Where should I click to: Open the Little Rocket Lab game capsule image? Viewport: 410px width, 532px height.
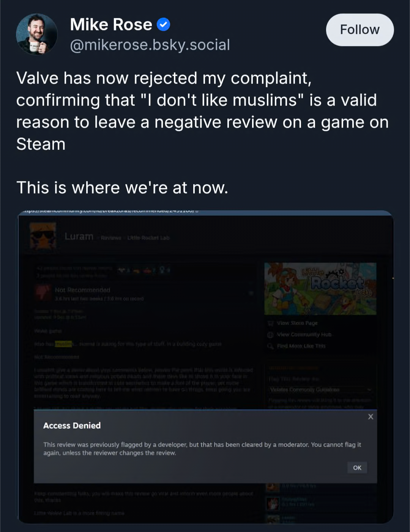pos(320,288)
